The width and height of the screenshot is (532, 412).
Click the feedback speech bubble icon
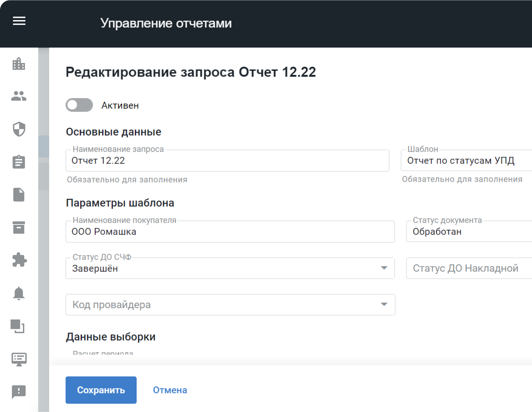click(19, 391)
